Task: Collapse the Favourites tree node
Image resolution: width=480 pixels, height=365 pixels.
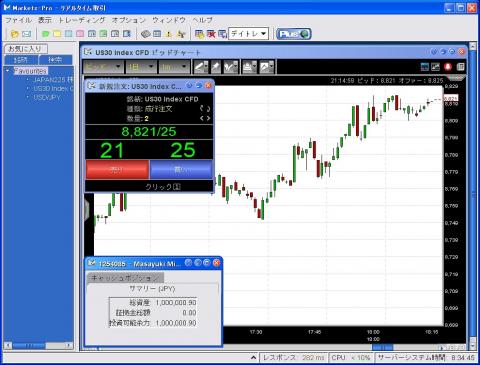Action: [7, 71]
